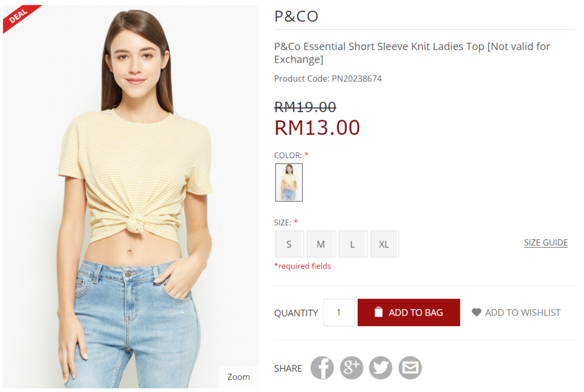Image resolution: width=584 pixels, height=392 pixels.
Task: Click Zoom on the product image
Action: point(238,377)
